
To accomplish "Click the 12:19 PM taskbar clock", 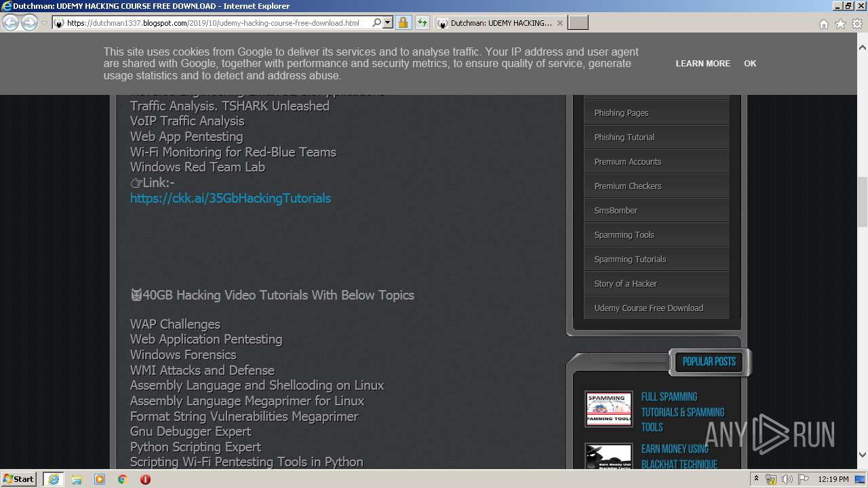I will [833, 479].
